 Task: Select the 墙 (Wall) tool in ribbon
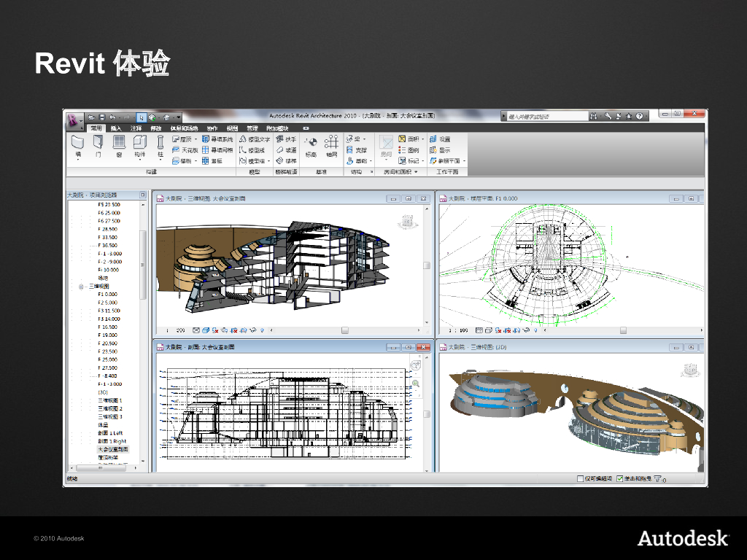[78, 144]
